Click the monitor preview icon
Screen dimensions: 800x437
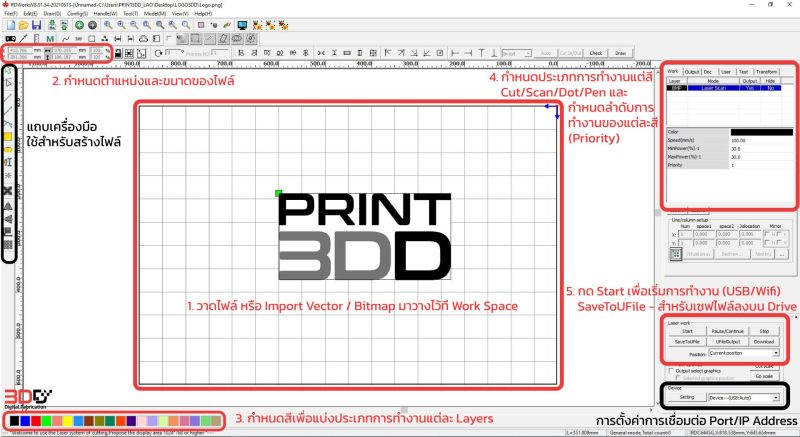[x=242, y=25]
